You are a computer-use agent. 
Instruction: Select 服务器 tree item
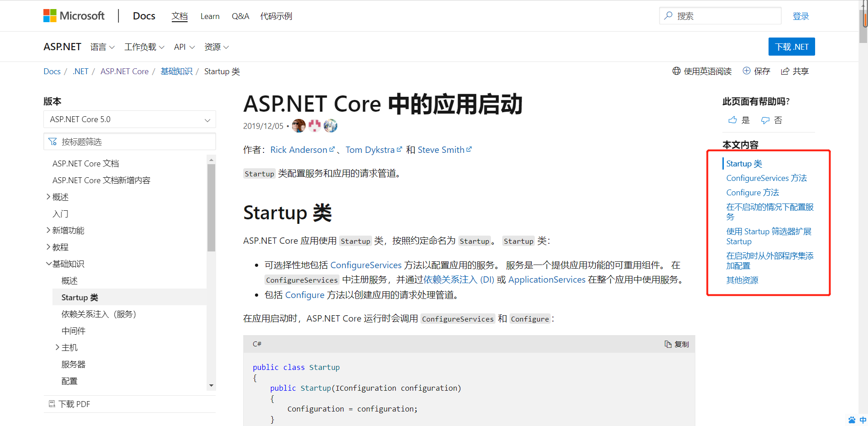(73, 364)
